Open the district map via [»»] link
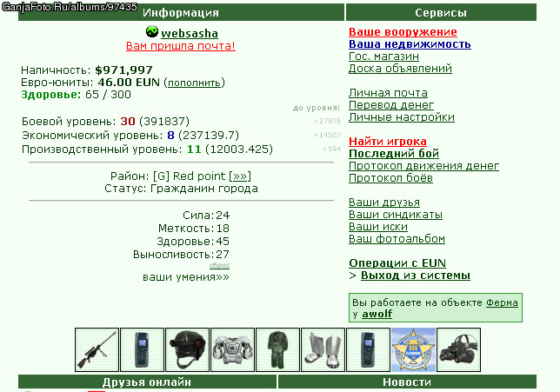This screenshot has width=560, height=392. (240, 176)
